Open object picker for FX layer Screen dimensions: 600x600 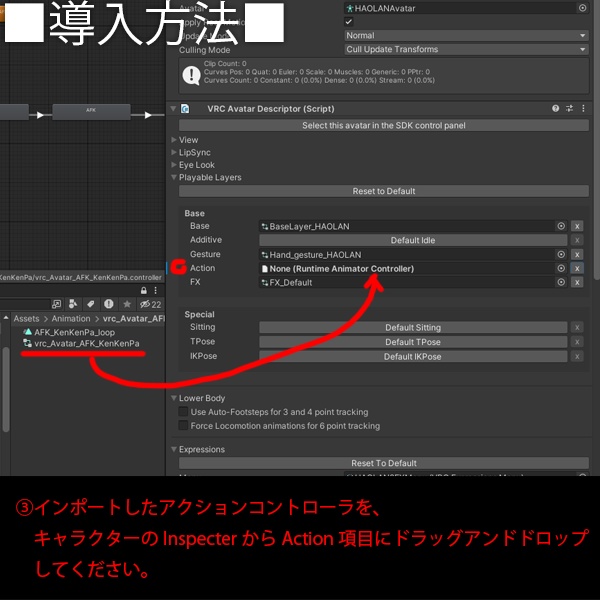pos(561,282)
